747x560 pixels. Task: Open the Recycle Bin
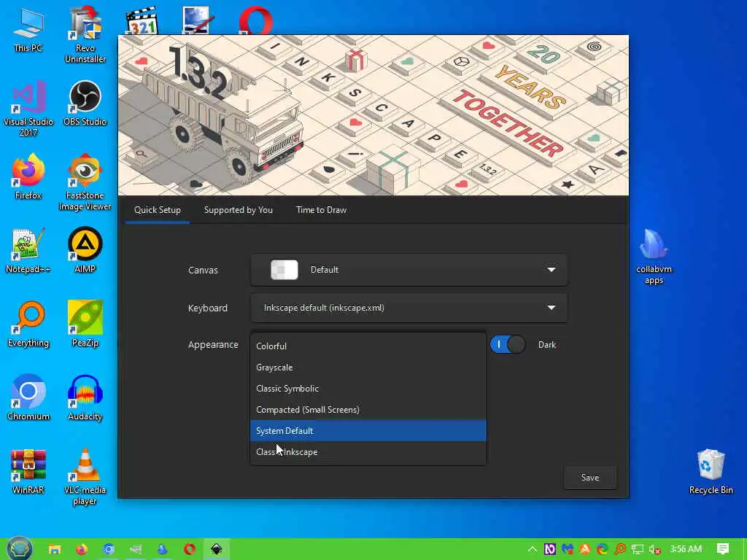[x=711, y=472]
